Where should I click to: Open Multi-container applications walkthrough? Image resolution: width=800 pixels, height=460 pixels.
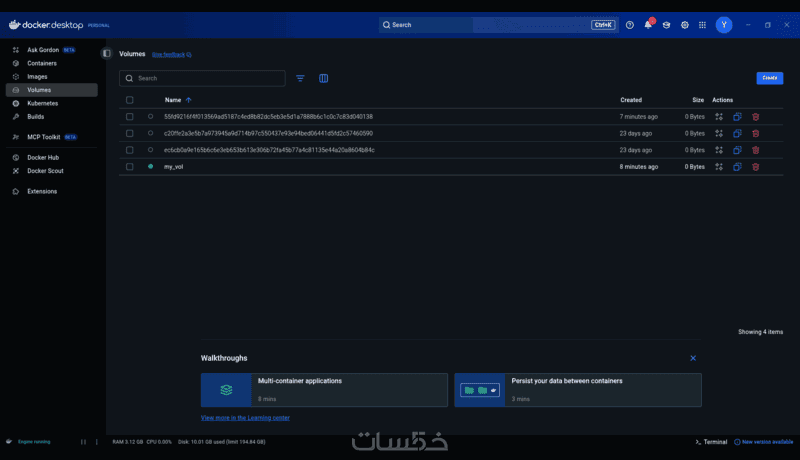pos(324,390)
